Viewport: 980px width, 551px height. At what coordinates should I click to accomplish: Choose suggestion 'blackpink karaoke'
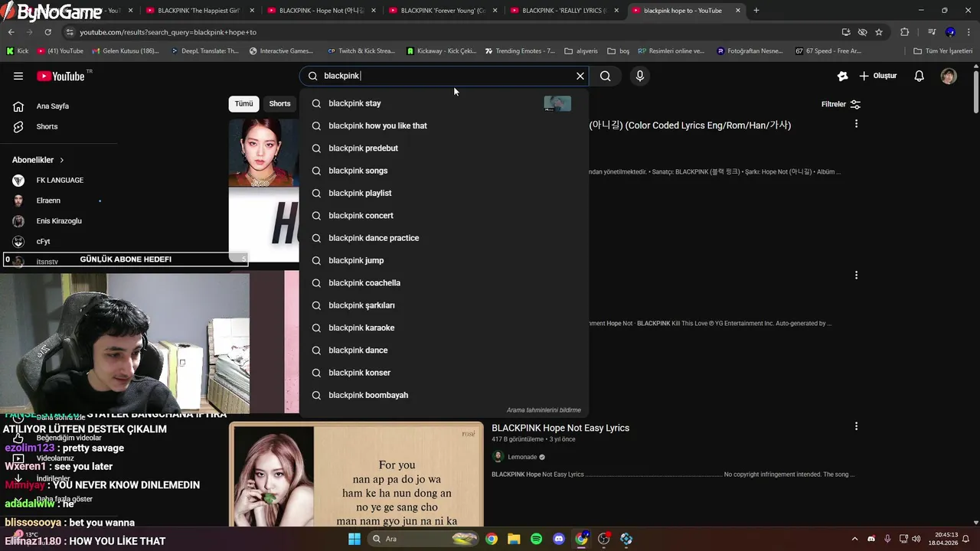pos(445,328)
